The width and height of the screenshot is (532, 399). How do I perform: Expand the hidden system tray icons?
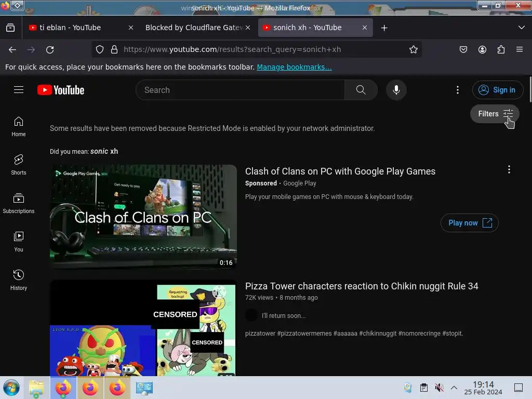pos(454,388)
